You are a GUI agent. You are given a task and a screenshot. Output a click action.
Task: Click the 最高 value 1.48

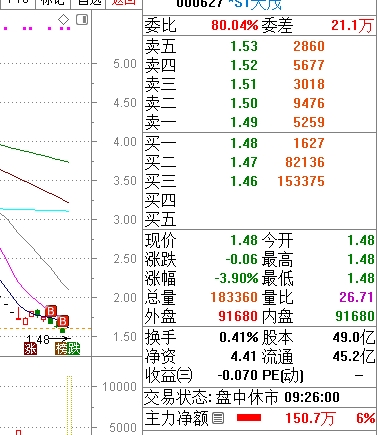pos(361,259)
